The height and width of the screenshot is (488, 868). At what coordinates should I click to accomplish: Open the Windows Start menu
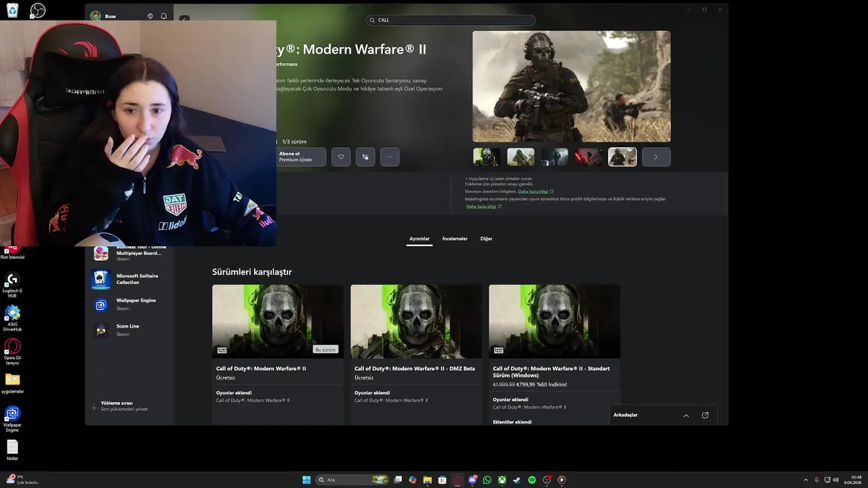click(307, 480)
